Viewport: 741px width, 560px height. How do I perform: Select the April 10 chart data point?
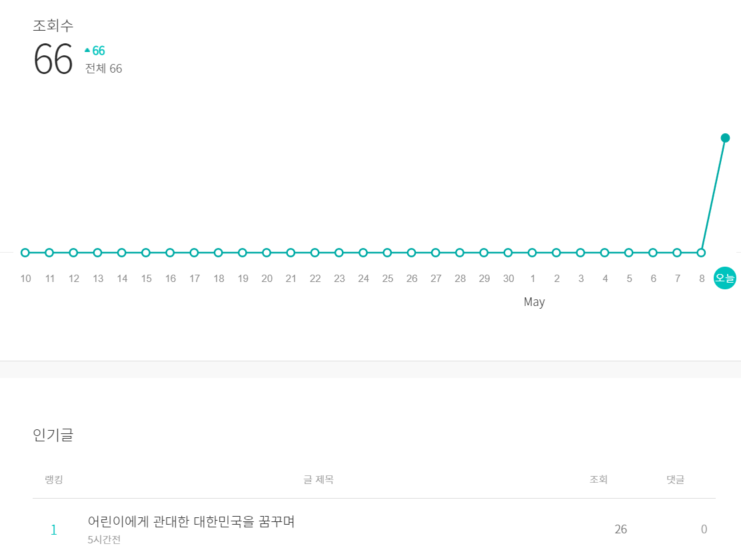(x=25, y=252)
